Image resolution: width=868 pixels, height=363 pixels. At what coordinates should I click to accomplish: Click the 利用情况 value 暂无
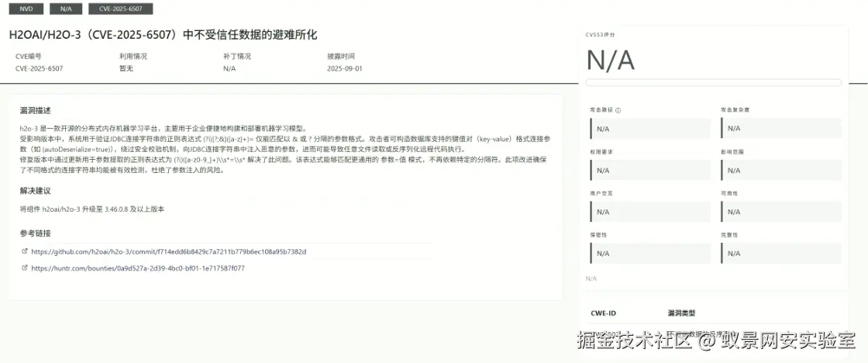(x=126, y=69)
